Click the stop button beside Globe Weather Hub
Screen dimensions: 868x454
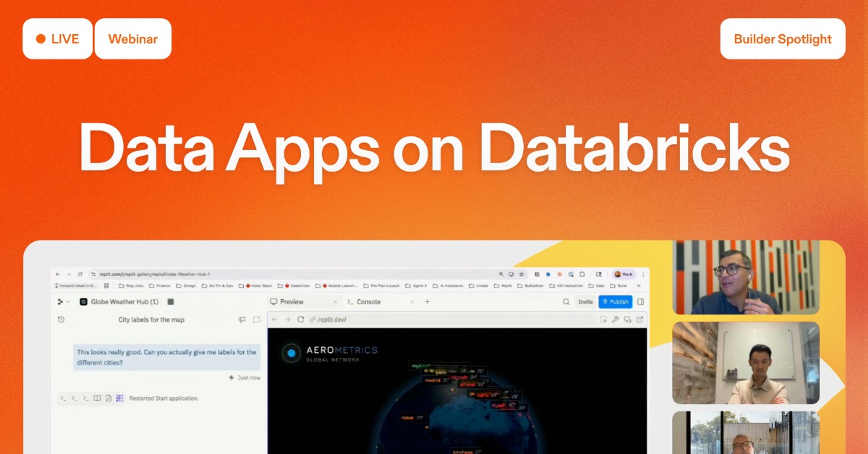[170, 301]
